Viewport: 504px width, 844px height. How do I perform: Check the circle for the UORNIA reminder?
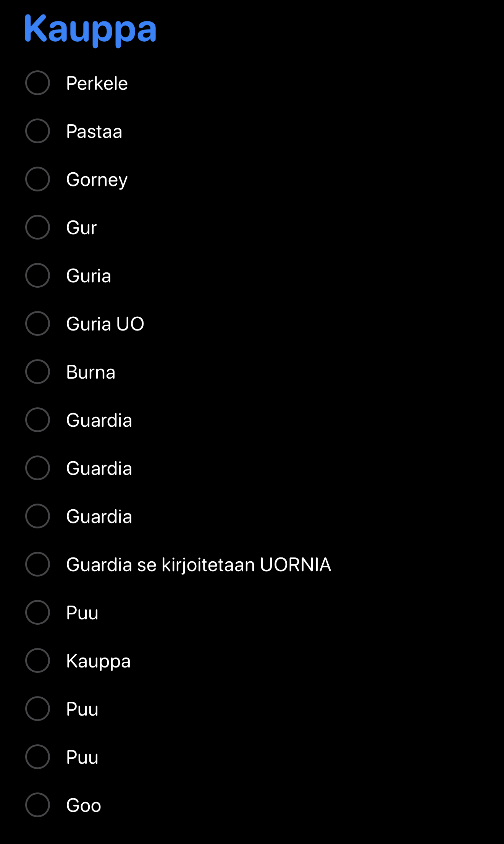[37, 564]
